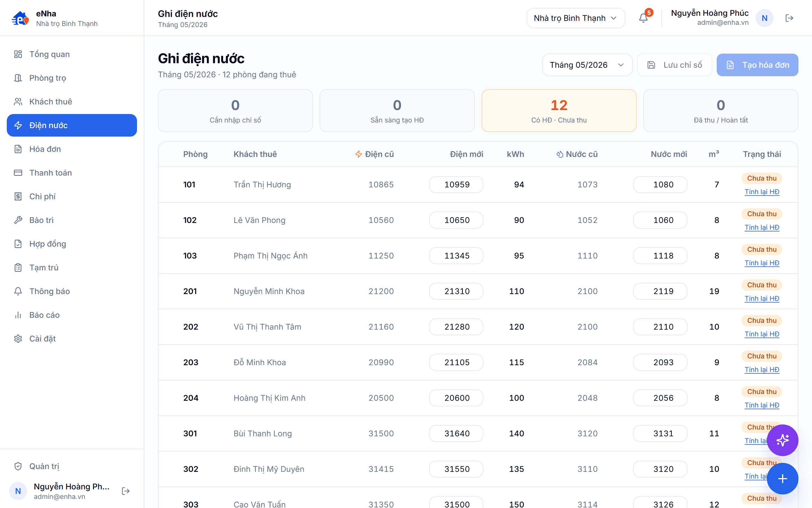Click the sidebar bottom logout icon
The height and width of the screenshot is (508, 812).
coord(125,491)
